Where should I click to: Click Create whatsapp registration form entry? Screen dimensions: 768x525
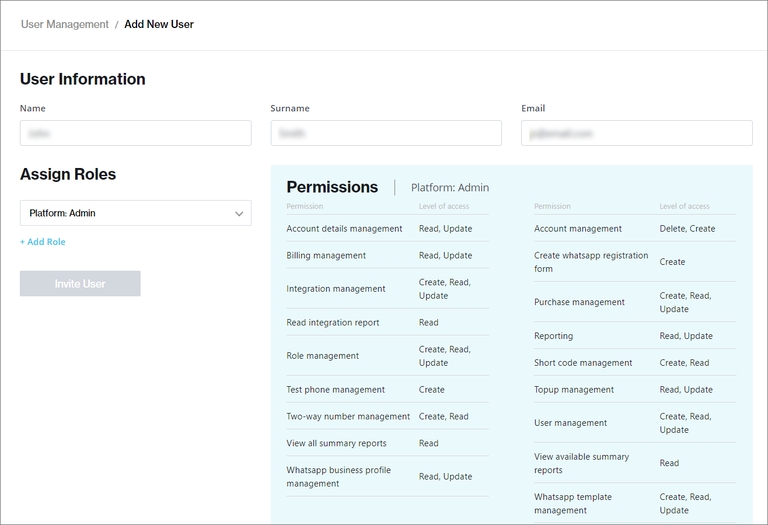click(x=591, y=262)
